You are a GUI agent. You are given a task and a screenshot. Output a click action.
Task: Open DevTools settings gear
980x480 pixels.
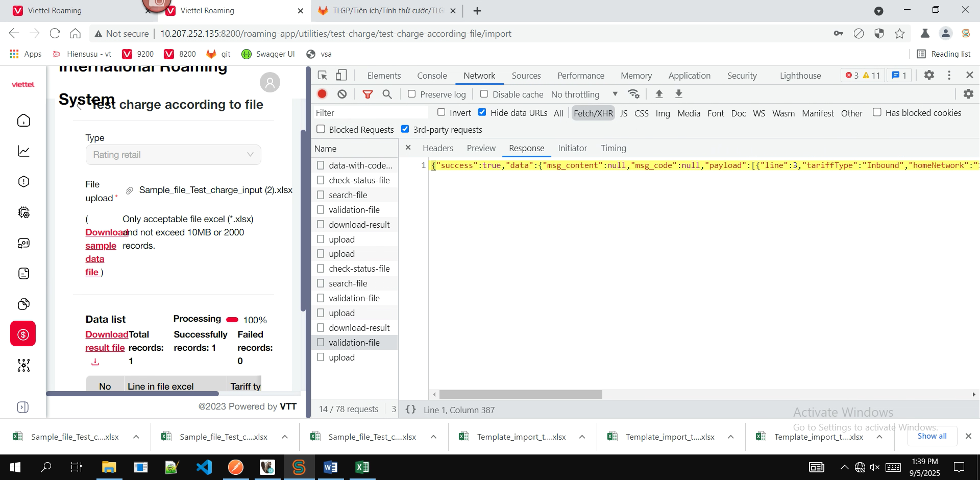(x=929, y=75)
